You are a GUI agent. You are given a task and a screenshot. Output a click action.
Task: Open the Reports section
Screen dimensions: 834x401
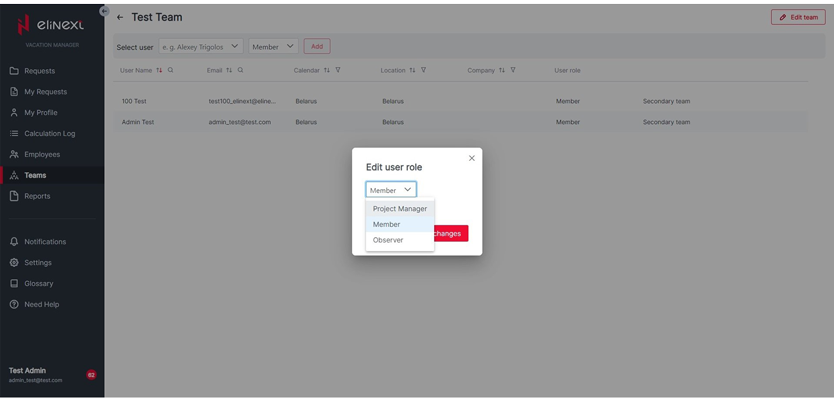click(37, 196)
